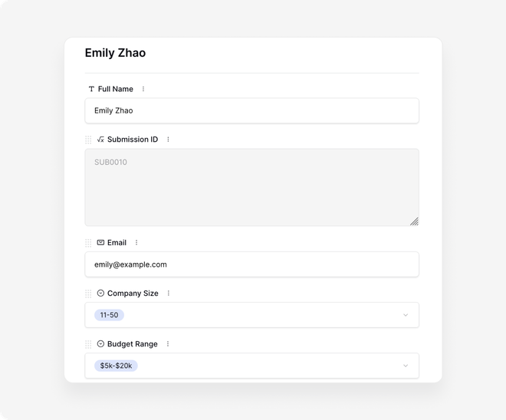Select the $5k-$20k budget tag
Screen dimensions: 506x420
[x=116, y=366]
